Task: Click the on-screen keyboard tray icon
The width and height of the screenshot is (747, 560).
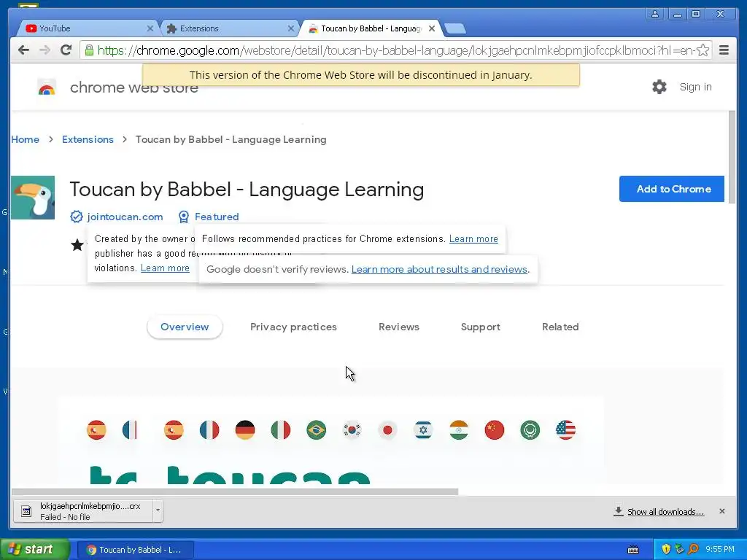Action: click(633, 550)
